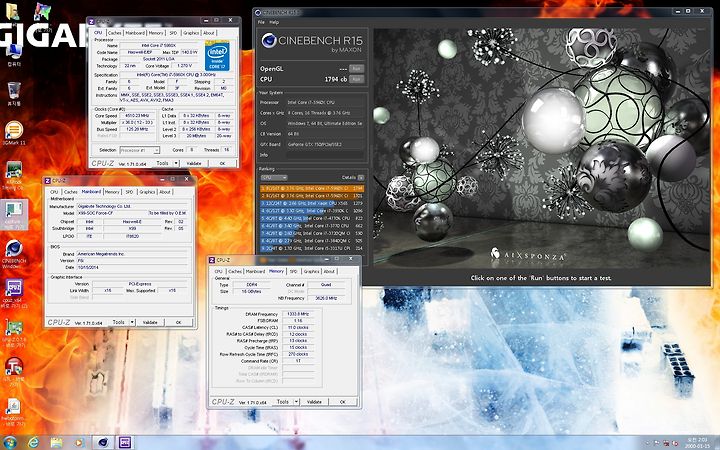
Task: Select the second ranking entry scoring 1701
Action: click(312, 196)
